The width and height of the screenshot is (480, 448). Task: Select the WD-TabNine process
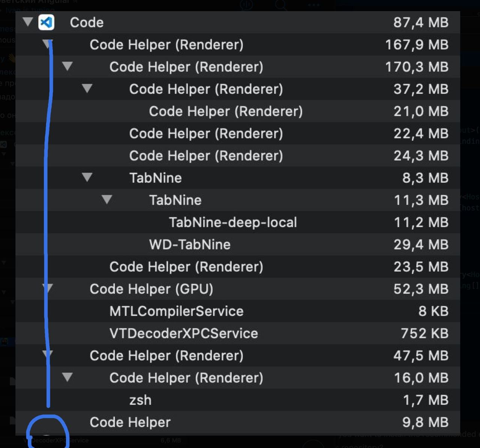point(190,245)
